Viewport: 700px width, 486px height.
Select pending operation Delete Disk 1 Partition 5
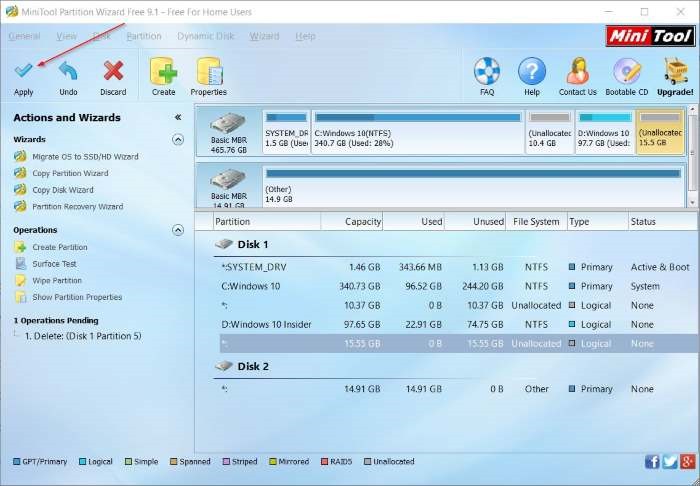[83, 336]
